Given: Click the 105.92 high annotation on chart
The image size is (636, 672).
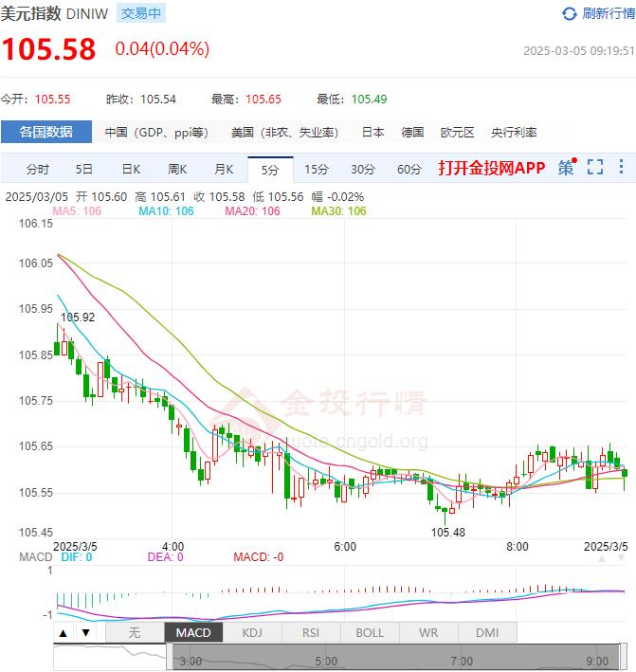Looking at the screenshot, I should pos(78,318).
